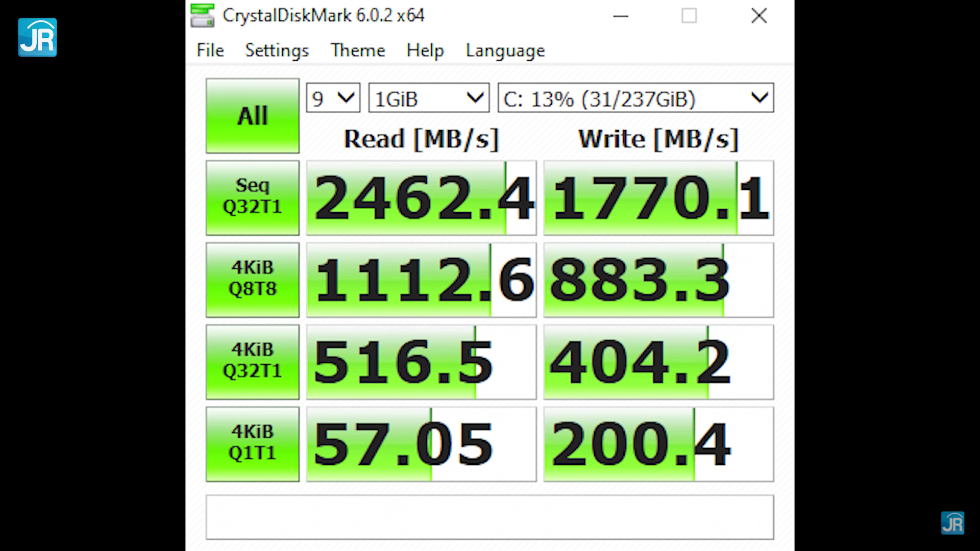Click the 4KiB Q1T1 write result 200.4

pos(658,444)
